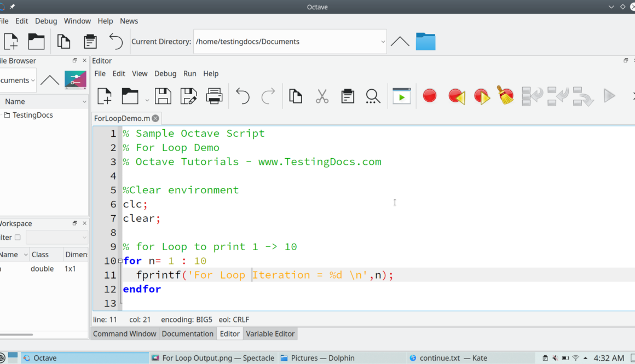Open Name column header dropdown in File Browser
Image resolution: width=635 pixels, height=364 pixels.
pyautogui.click(x=84, y=102)
